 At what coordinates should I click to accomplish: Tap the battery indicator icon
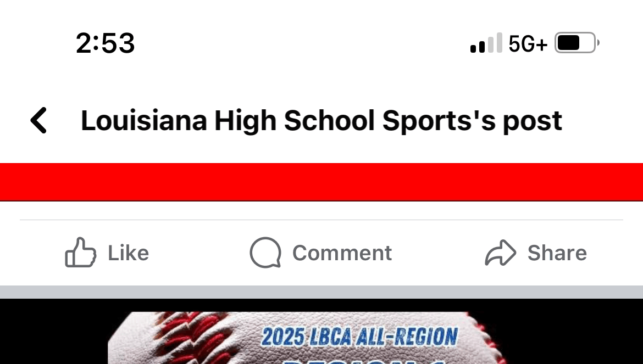pyautogui.click(x=577, y=43)
